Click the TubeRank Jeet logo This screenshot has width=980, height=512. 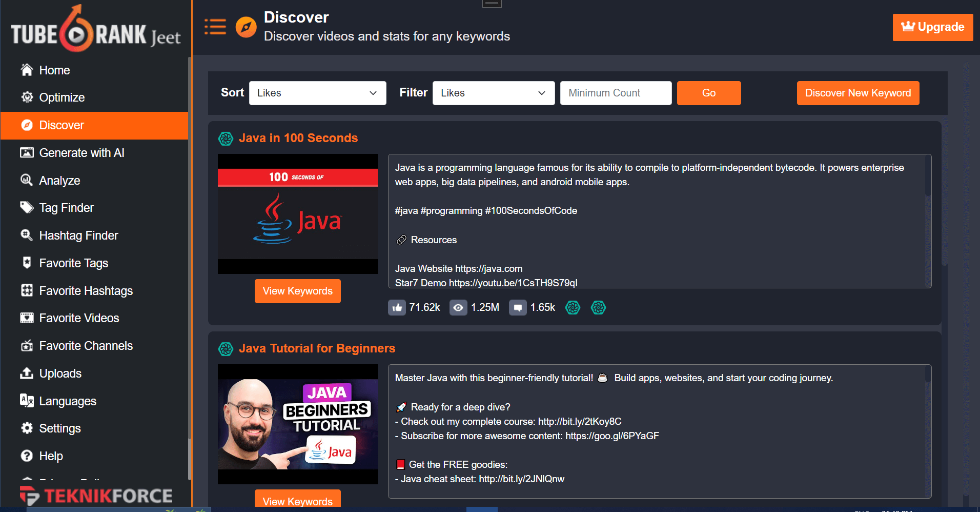pyautogui.click(x=96, y=28)
